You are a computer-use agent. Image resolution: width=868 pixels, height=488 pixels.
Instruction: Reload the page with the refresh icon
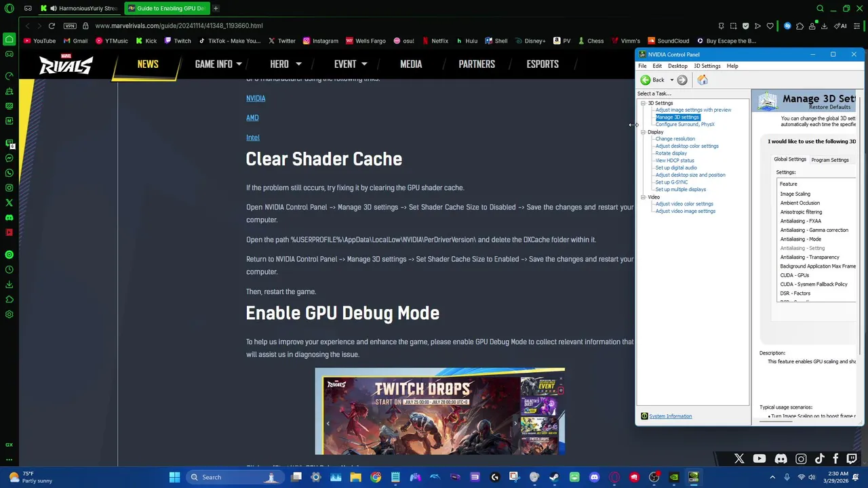click(52, 26)
